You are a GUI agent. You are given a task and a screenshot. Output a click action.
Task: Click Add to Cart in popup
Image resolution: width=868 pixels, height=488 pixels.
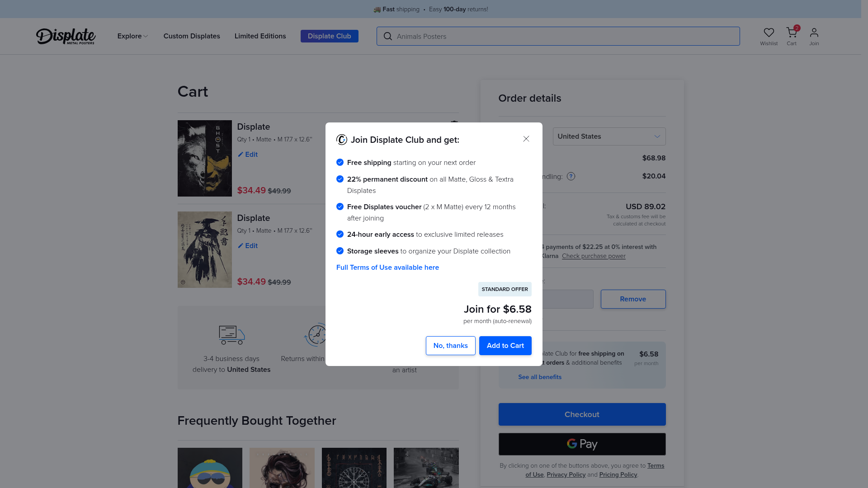tap(505, 346)
